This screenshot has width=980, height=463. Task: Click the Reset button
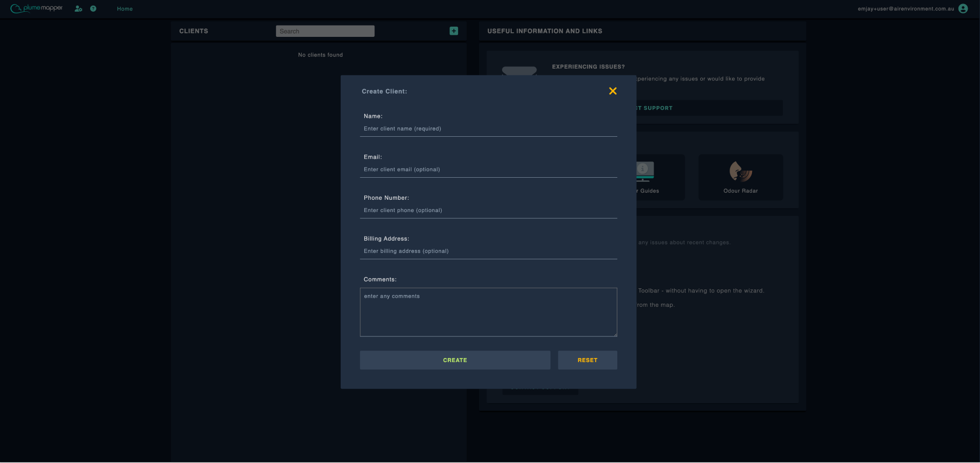coord(588,360)
